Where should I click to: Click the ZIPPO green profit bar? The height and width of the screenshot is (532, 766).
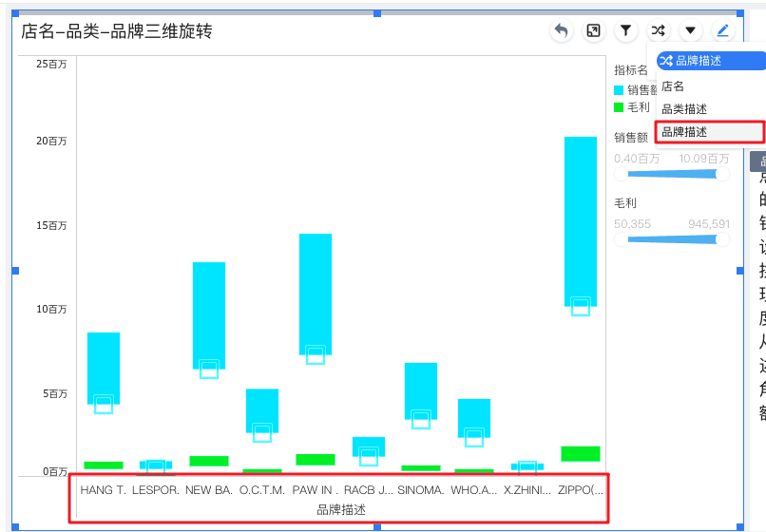(x=581, y=454)
